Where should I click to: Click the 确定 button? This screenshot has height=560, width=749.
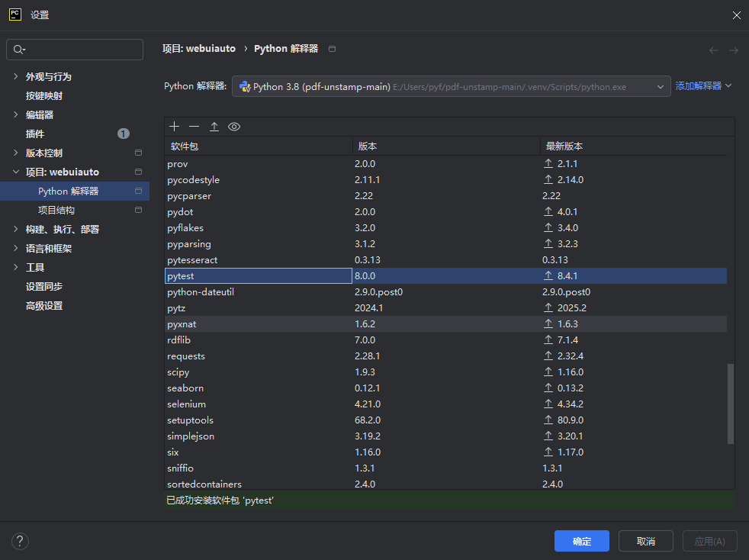pyautogui.click(x=582, y=541)
